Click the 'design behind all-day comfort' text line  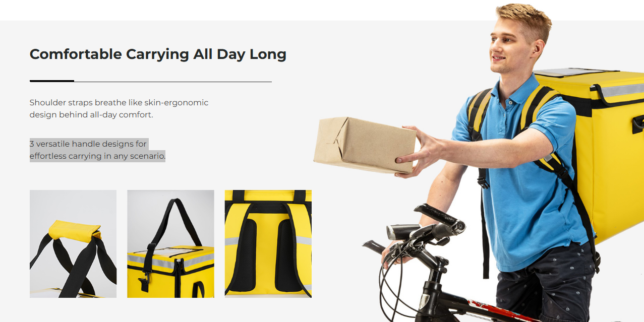click(91, 115)
